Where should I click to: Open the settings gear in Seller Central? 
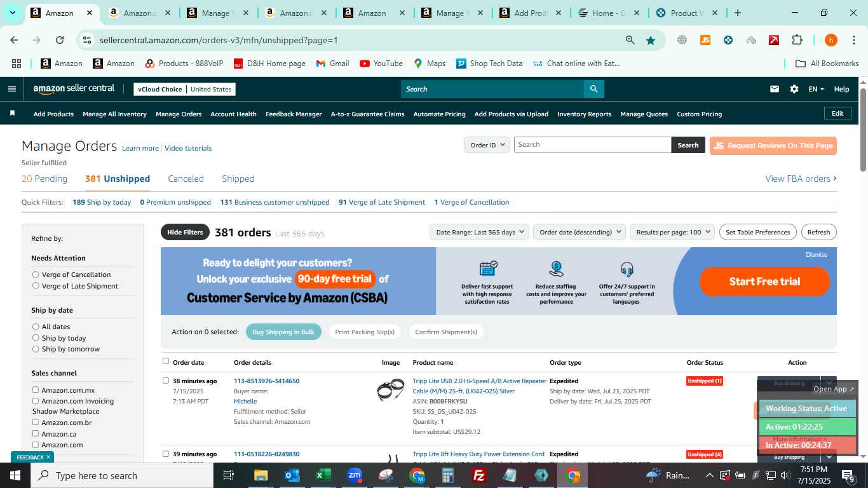point(794,89)
